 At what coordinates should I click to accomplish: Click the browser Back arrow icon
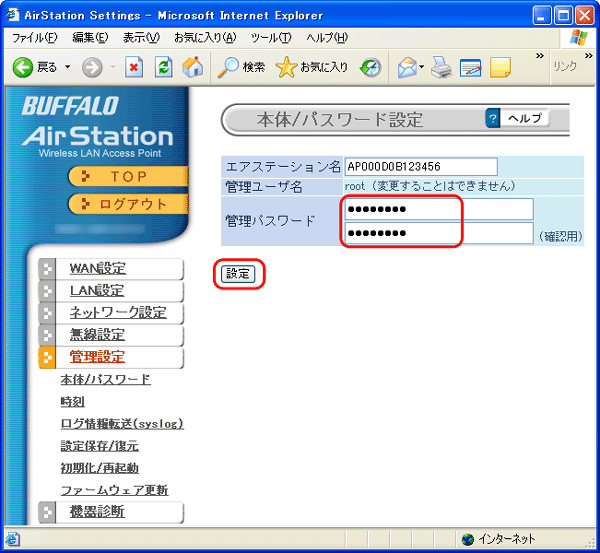[x=23, y=67]
